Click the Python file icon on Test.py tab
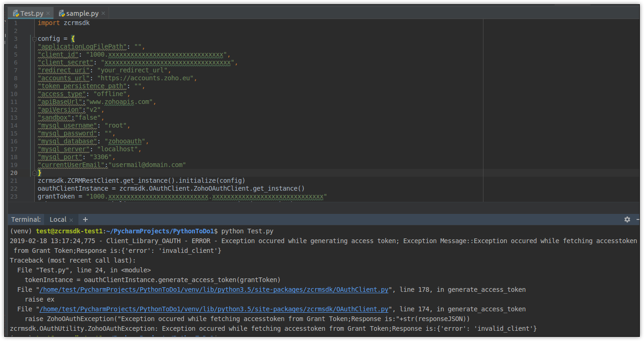Image resolution: width=644 pixels, height=341 pixels. point(15,13)
